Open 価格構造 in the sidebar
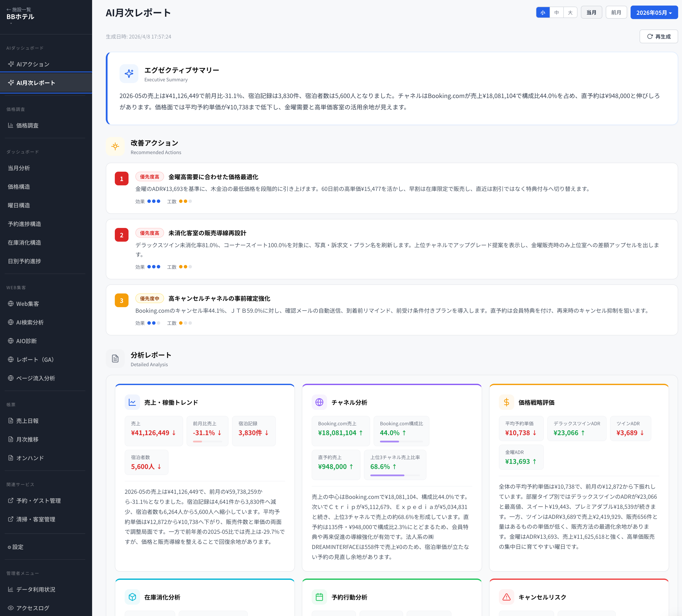This screenshot has height=616, width=682. click(19, 187)
